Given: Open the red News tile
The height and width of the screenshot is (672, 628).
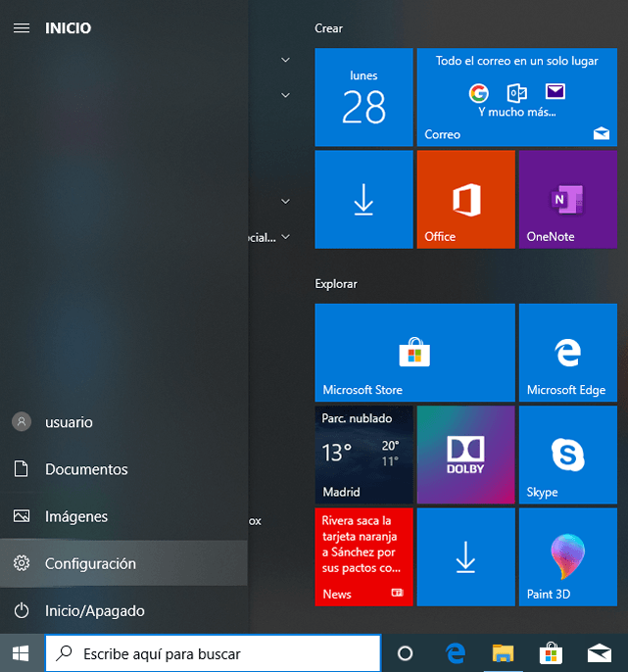Looking at the screenshot, I should point(363,557).
